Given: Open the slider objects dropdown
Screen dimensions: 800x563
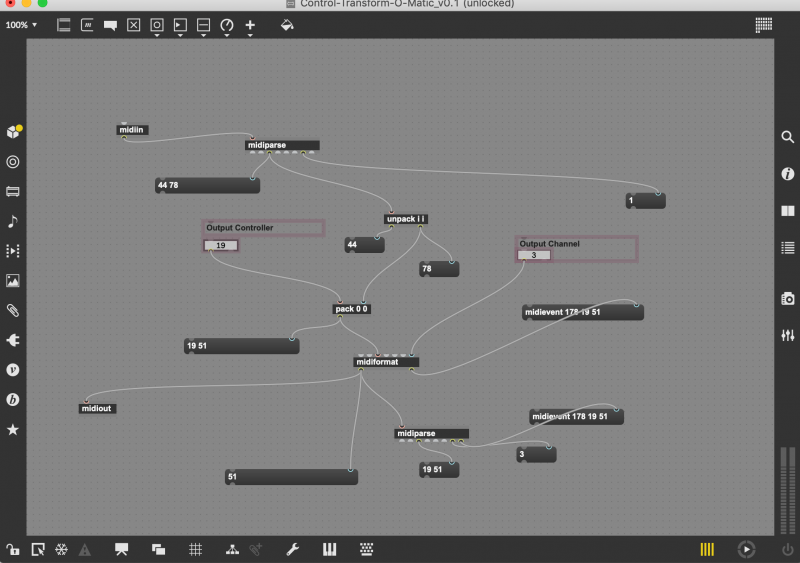Looking at the screenshot, I should [x=203, y=26].
